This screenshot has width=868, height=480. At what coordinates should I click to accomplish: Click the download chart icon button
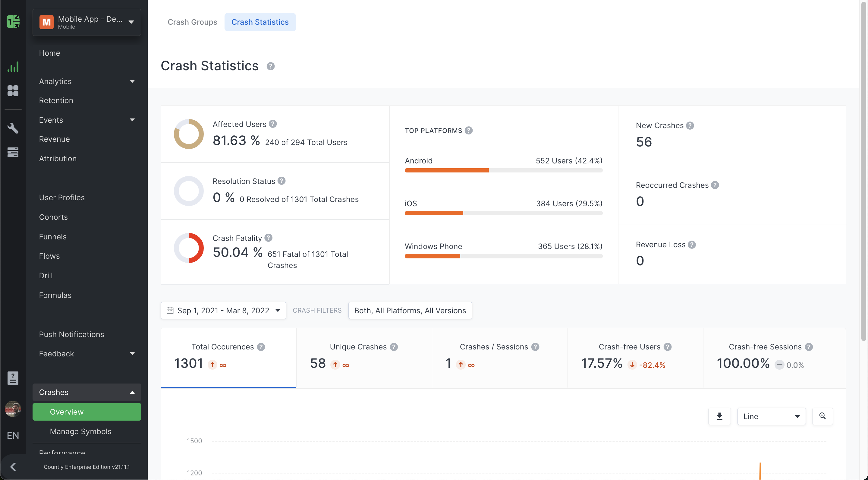click(x=719, y=416)
